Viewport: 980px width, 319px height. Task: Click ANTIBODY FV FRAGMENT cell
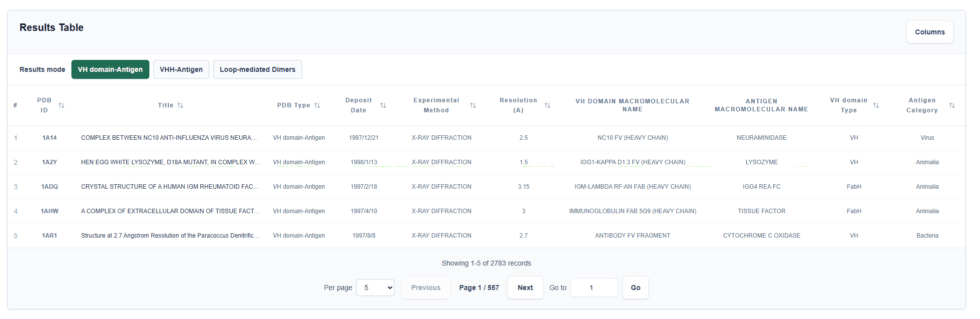click(x=632, y=236)
